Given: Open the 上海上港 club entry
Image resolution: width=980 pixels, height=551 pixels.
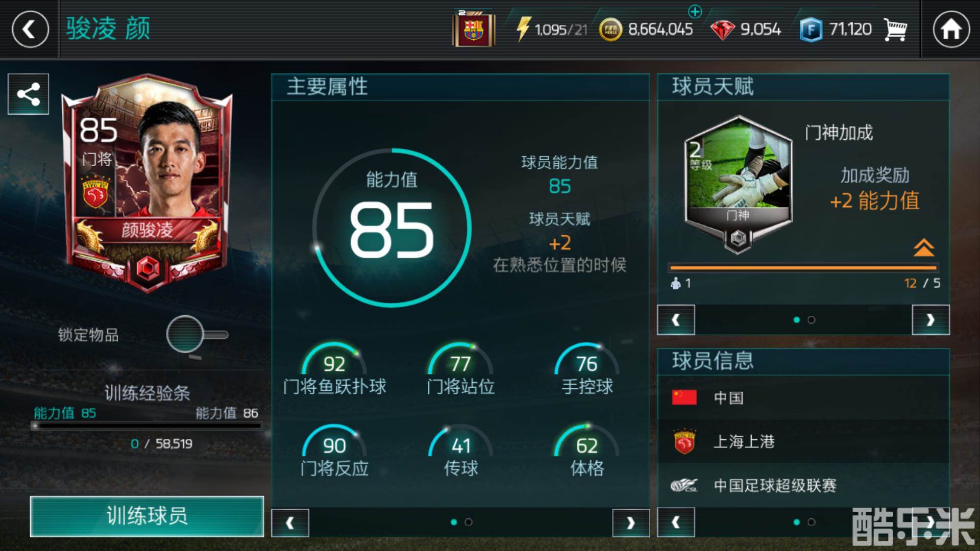Looking at the screenshot, I should tap(803, 441).
